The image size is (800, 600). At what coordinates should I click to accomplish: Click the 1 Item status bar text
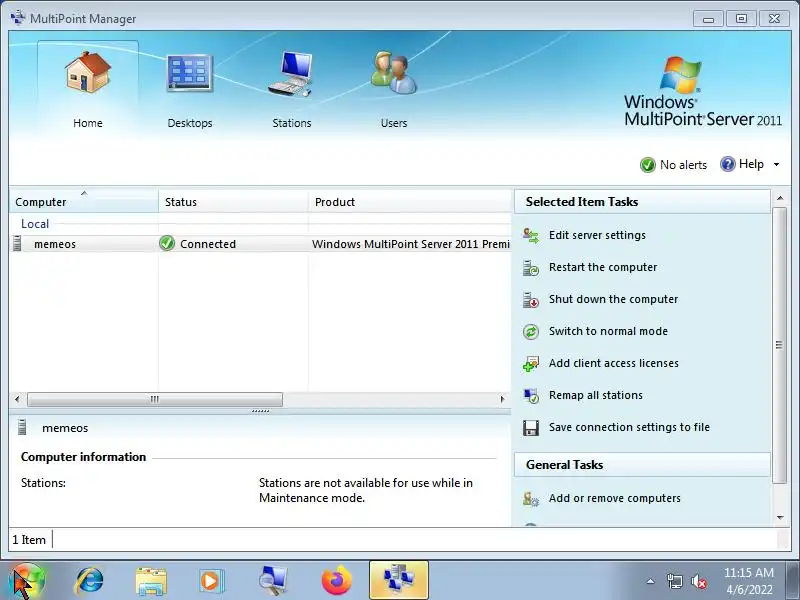pyautogui.click(x=29, y=540)
